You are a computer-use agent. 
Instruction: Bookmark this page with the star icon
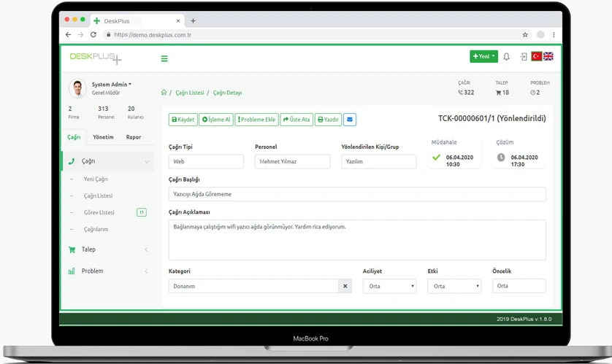tap(525, 34)
